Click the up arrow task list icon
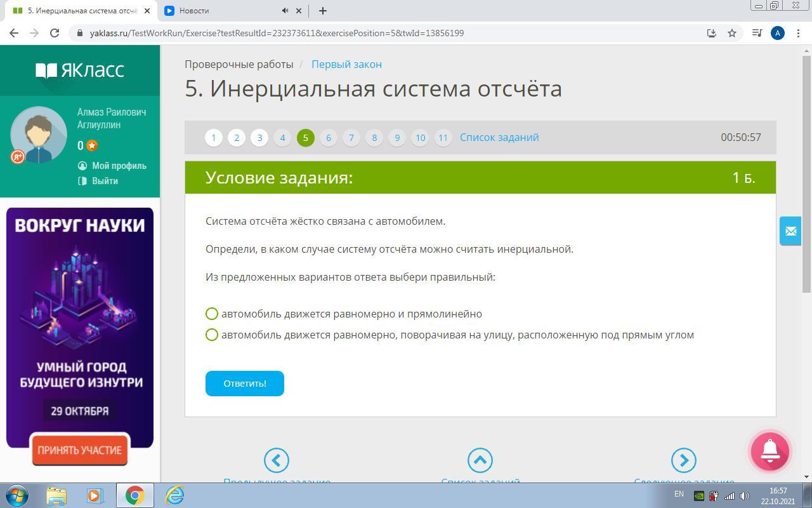The width and height of the screenshot is (812, 508). coord(480,460)
